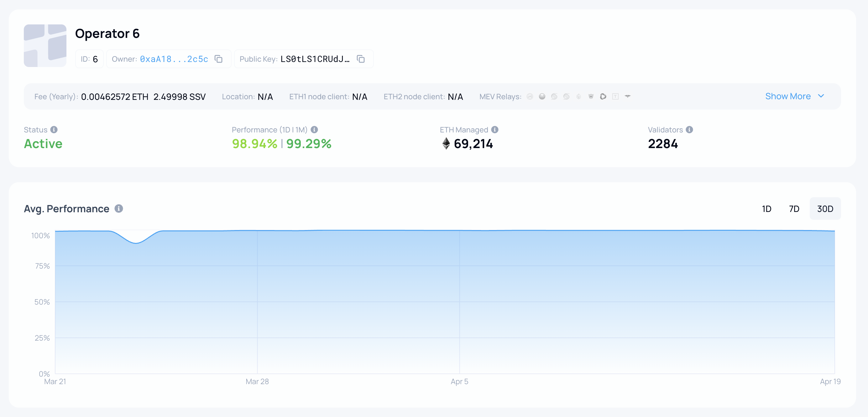Click the Show More chevron arrow
This screenshot has width=868, height=417.
(821, 96)
